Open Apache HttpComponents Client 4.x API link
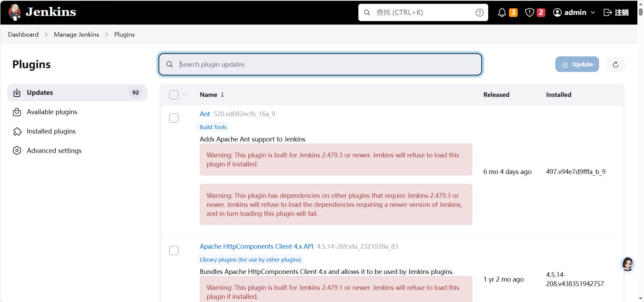Screen dimensions: 644x302 click(257, 246)
